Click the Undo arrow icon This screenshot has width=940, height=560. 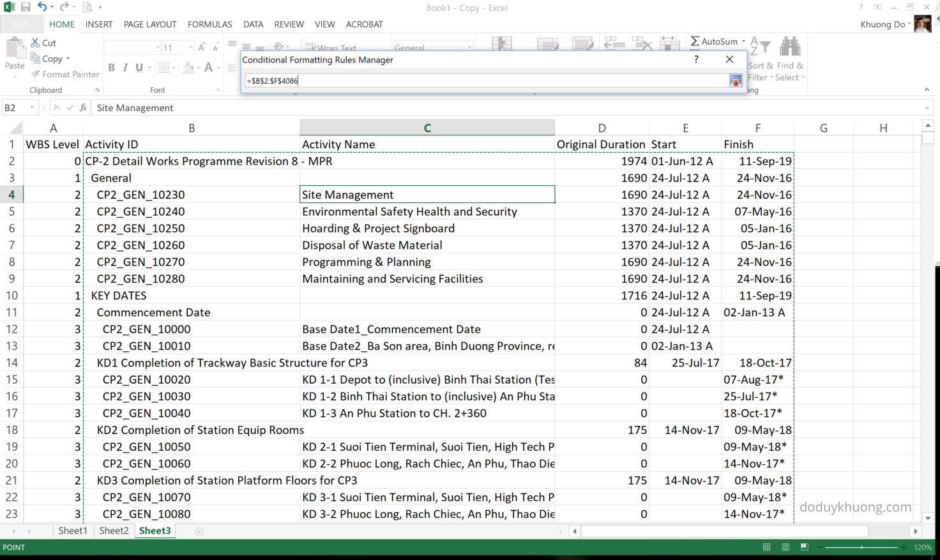(42, 7)
